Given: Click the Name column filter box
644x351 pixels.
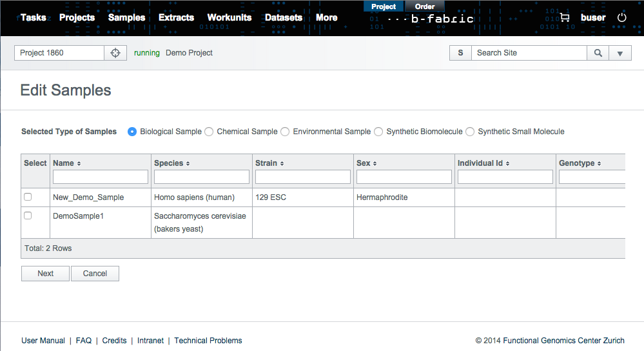Looking at the screenshot, I should click(x=100, y=177).
